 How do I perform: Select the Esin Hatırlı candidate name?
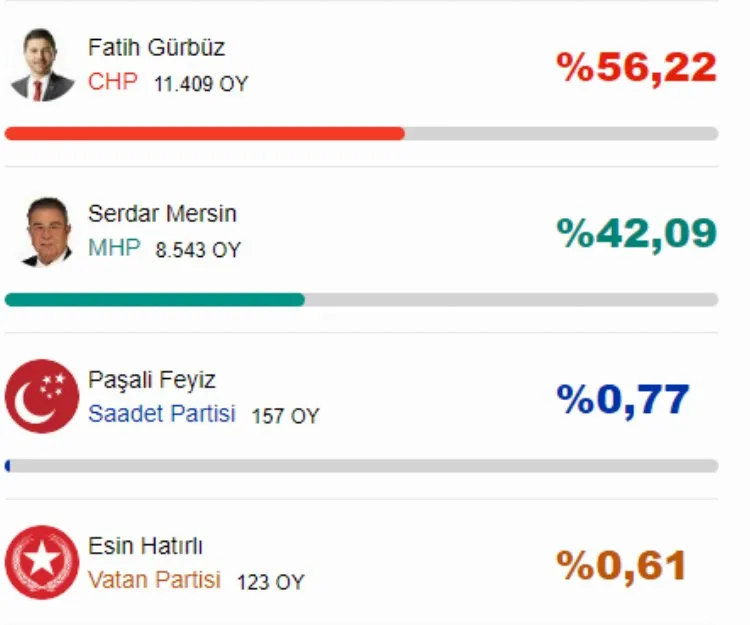[x=145, y=546]
